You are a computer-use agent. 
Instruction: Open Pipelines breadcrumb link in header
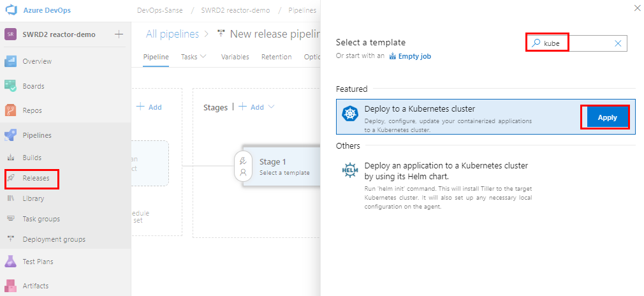click(x=302, y=10)
